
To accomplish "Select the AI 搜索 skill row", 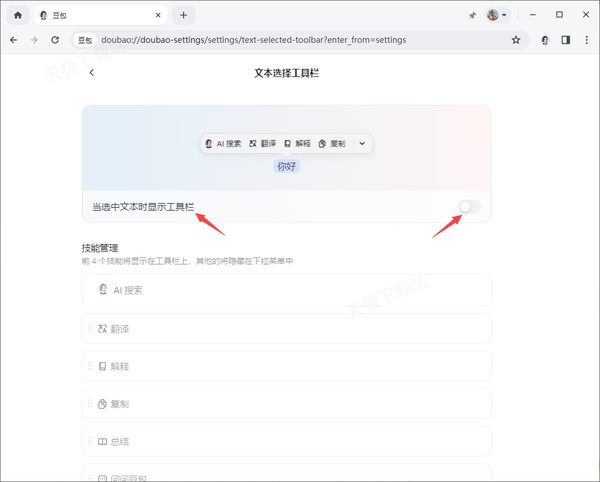I will click(x=287, y=290).
